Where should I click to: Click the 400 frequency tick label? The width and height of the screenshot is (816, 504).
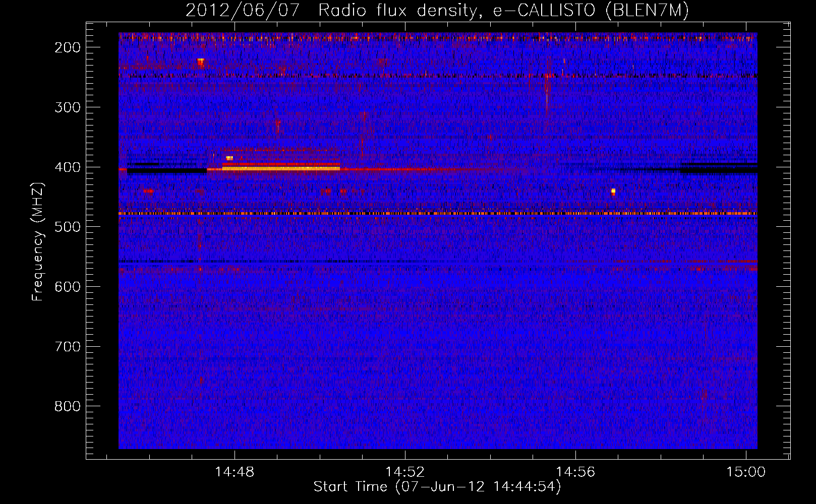coord(68,167)
